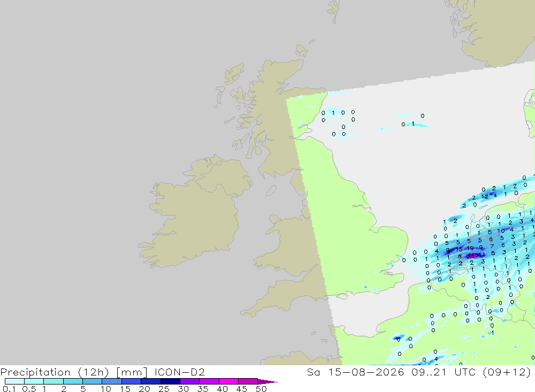Click the 'ICON-D2' model label

(179, 372)
